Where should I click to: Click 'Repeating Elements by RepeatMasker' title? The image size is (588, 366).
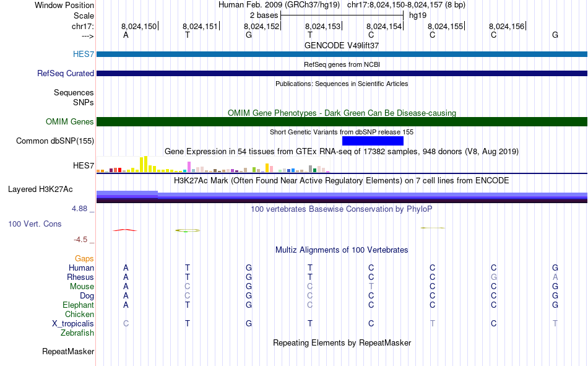click(x=342, y=342)
